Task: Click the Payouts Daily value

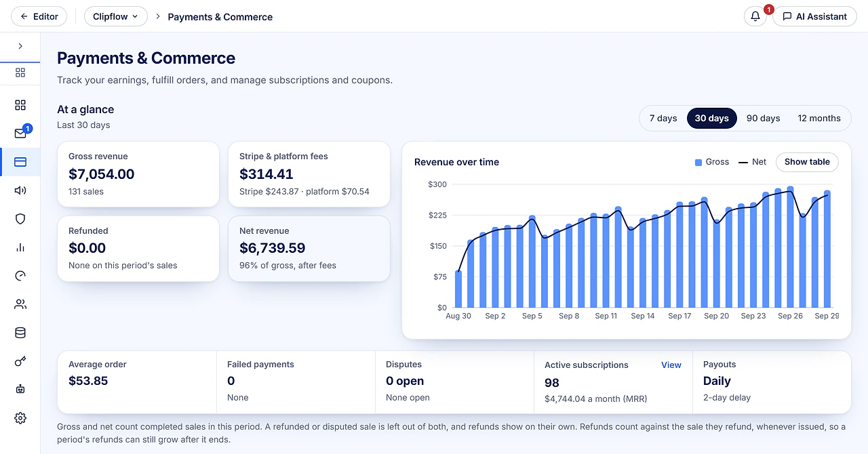Action: tap(717, 381)
